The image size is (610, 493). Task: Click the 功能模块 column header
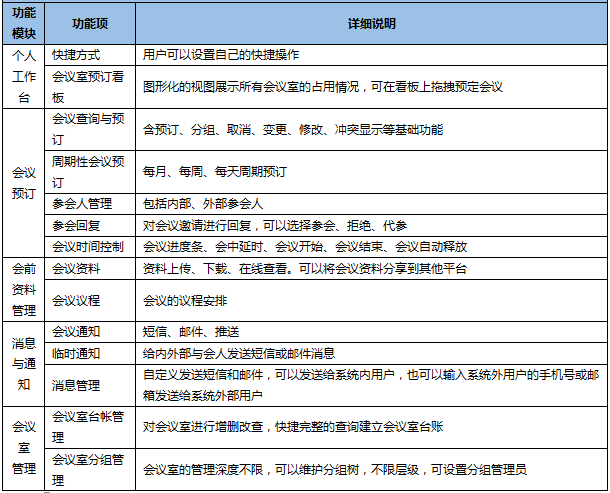point(23,23)
